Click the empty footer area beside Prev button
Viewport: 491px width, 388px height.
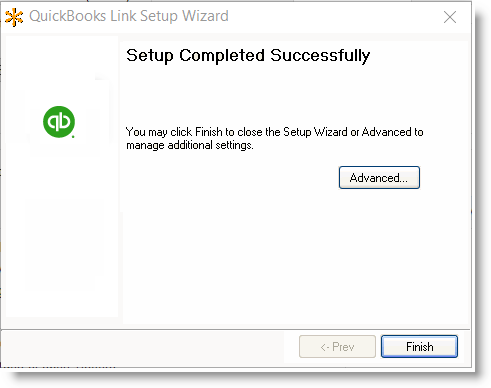143,347
